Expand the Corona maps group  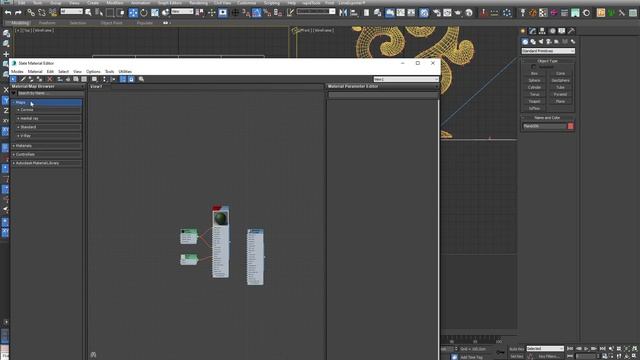49,110
